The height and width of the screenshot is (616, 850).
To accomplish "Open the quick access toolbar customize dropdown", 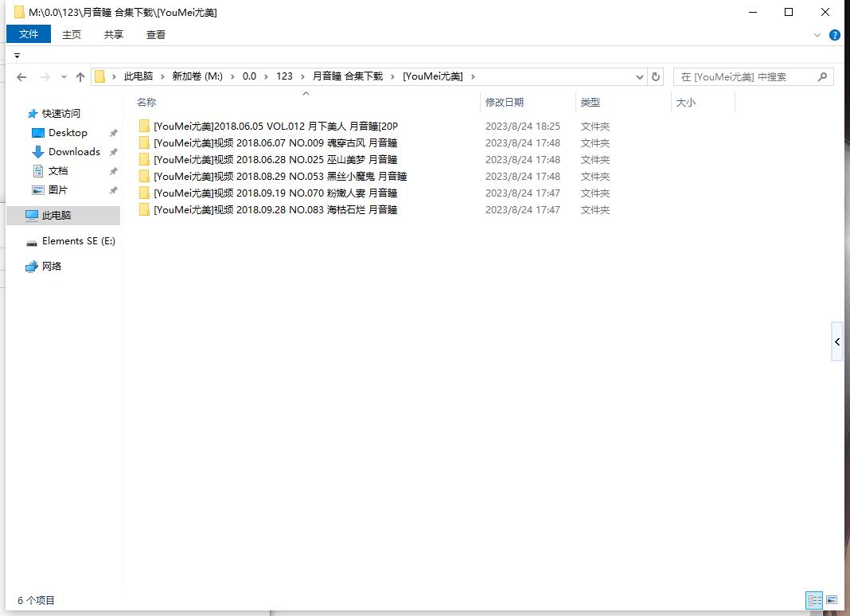I will 17,55.
